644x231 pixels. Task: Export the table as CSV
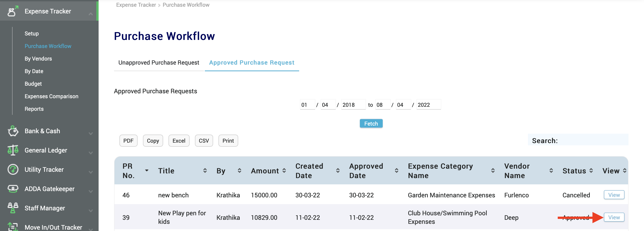[204, 140]
